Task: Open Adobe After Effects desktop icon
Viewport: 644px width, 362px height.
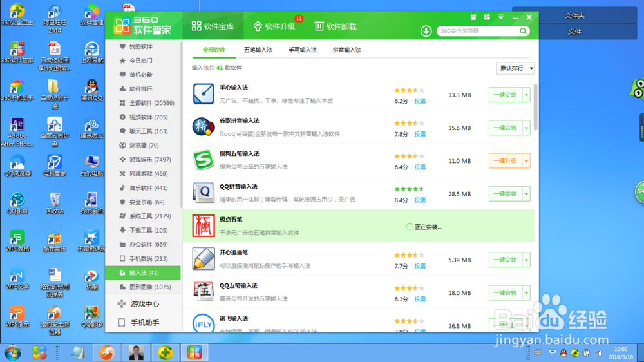Action: tap(17, 132)
